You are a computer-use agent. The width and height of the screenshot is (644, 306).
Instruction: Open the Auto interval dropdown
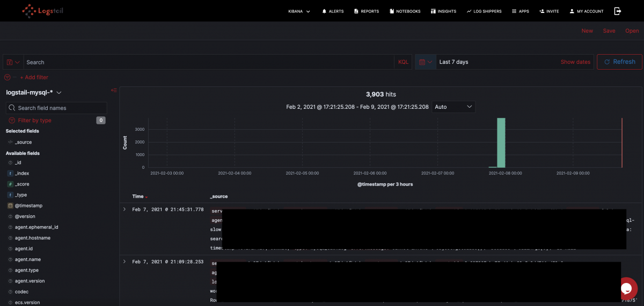click(453, 107)
